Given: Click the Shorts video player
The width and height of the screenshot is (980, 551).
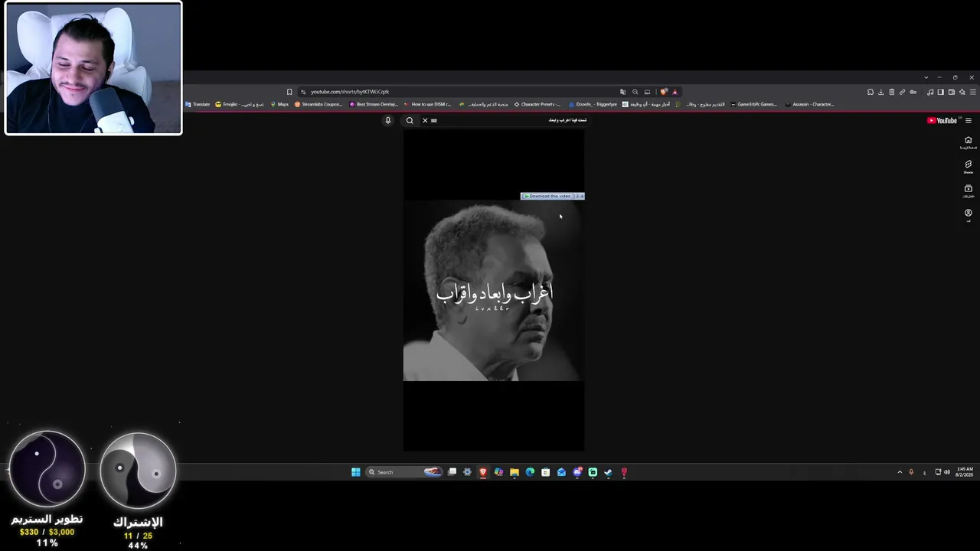Looking at the screenshot, I should (494, 290).
